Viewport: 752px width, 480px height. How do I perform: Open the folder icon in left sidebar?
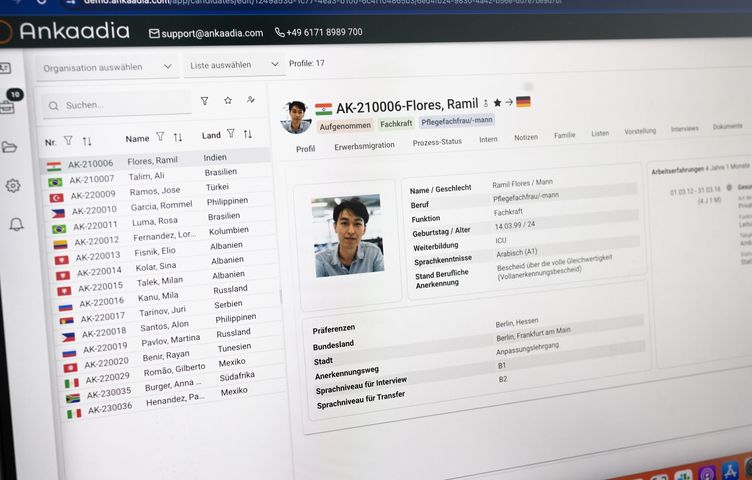click(x=10, y=147)
